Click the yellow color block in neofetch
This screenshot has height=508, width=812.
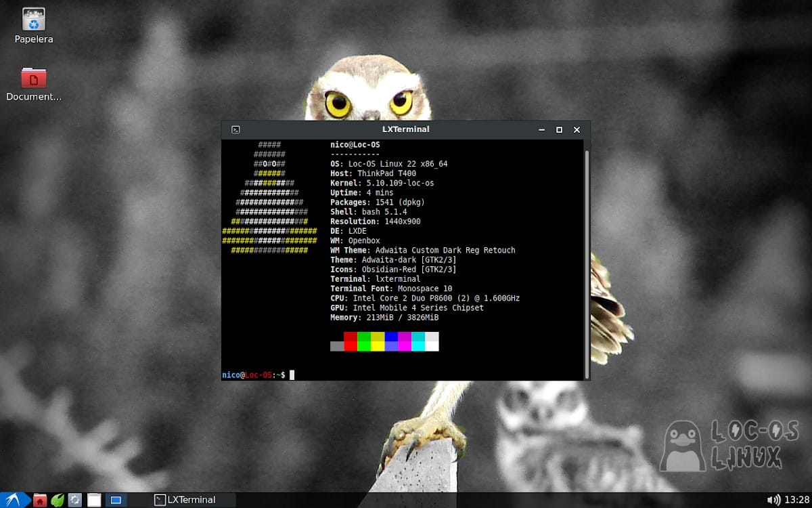378,341
